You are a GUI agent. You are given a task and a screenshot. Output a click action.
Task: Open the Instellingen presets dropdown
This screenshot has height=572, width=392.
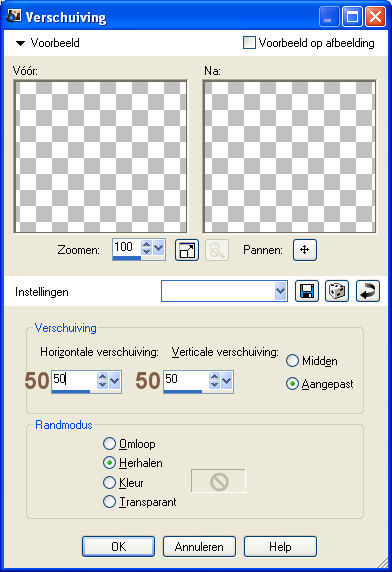(x=280, y=291)
